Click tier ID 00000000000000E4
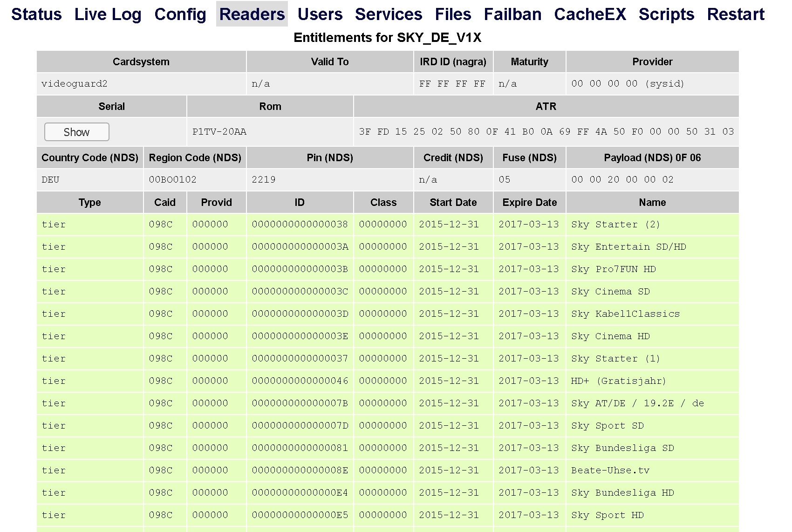Screen dimensions: 792x532 click(300, 493)
